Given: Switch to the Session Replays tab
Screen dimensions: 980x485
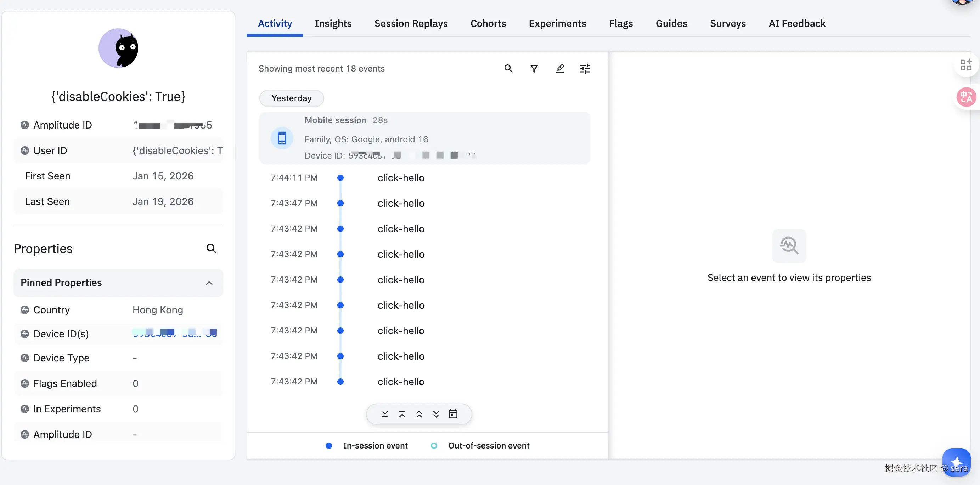Looking at the screenshot, I should pos(411,24).
